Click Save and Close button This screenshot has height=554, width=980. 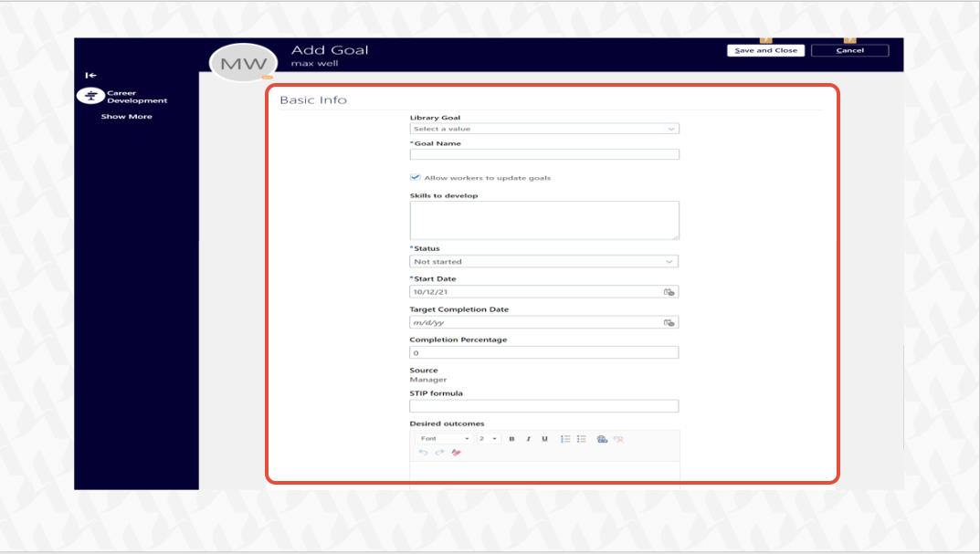765,50
